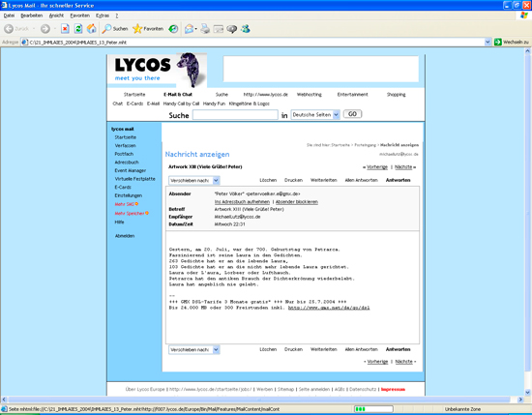The image size is (532, 415).
Task: Open 'Ins Adressbuch aufnehmen' link
Action: [x=242, y=202]
